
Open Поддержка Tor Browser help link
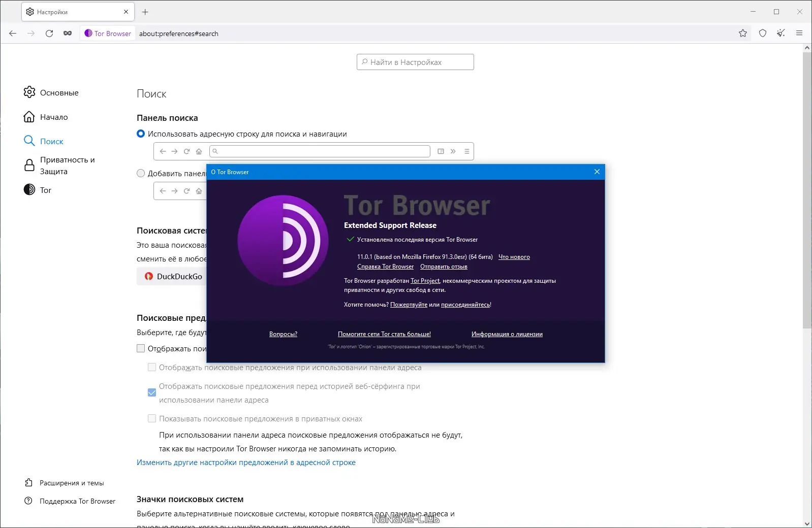point(70,501)
